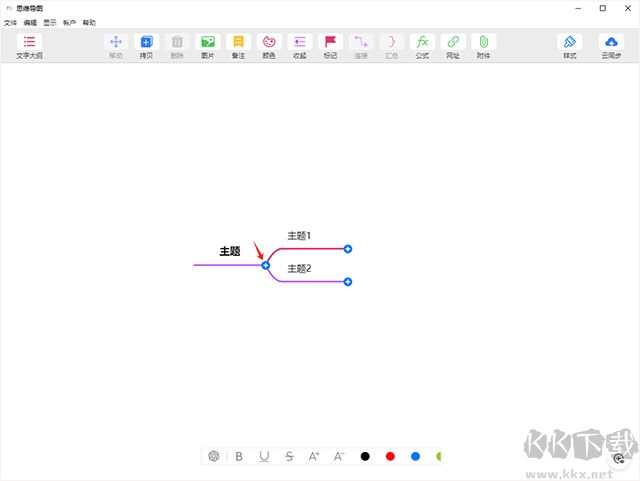Decrease font size with A- button
This screenshot has width=640, height=481.
(x=339, y=456)
